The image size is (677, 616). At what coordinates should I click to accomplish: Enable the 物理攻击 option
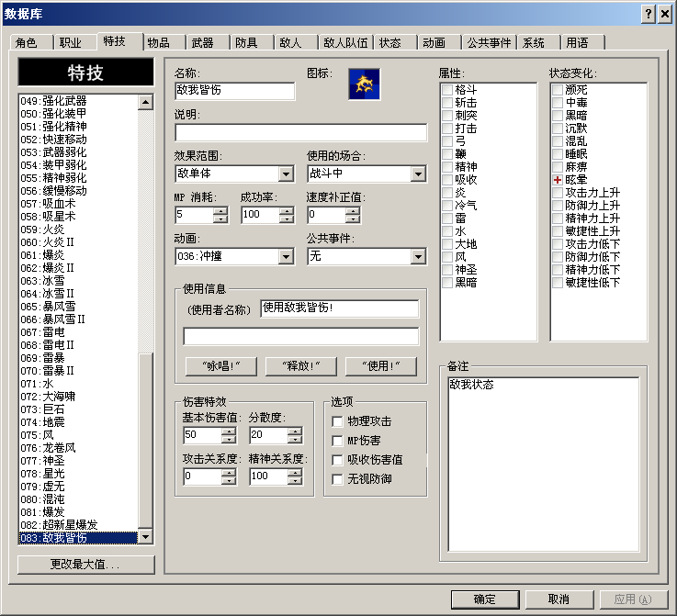click(x=337, y=421)
